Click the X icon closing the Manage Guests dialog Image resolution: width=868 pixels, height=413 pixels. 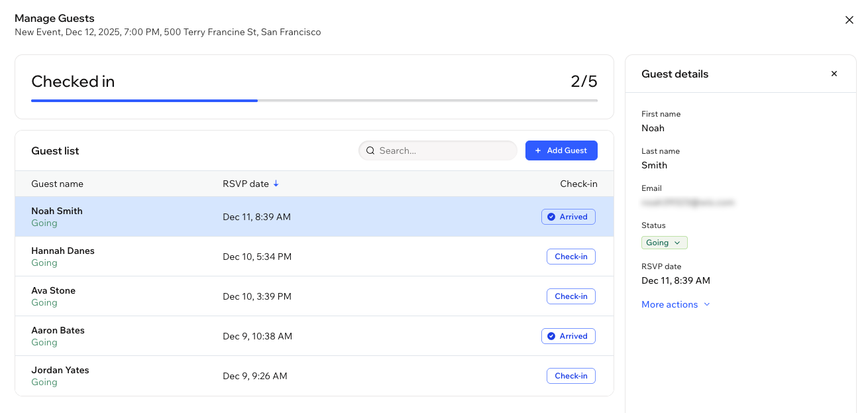pos(849,20)
